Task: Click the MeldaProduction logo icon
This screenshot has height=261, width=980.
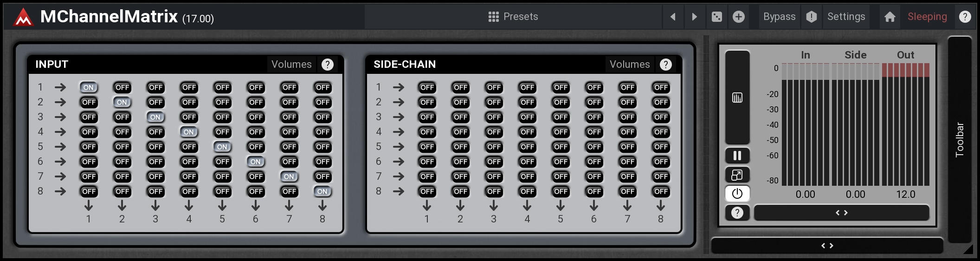Action: pyautogui.click(x=23, y=18)
